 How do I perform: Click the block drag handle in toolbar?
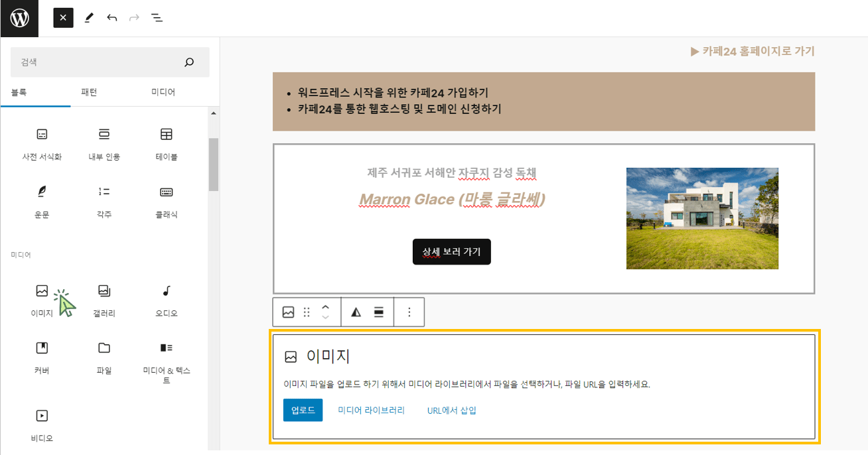(x=307, y=312)
